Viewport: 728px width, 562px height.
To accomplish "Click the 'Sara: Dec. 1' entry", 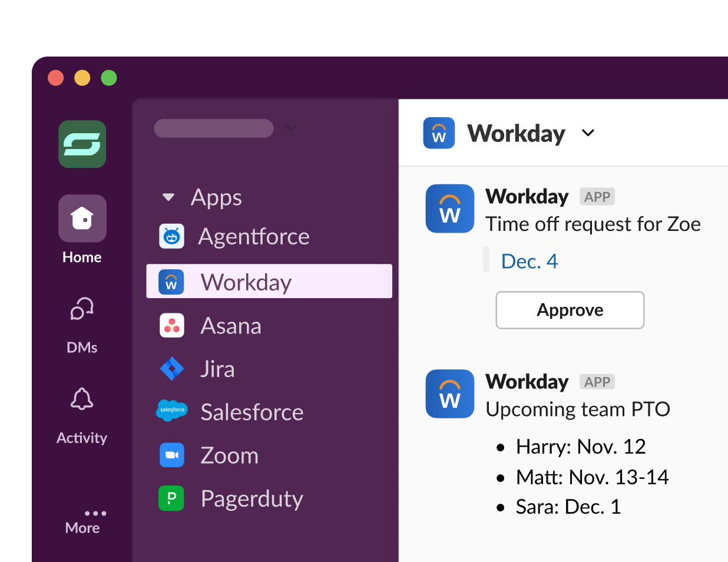I will point(568,507).
